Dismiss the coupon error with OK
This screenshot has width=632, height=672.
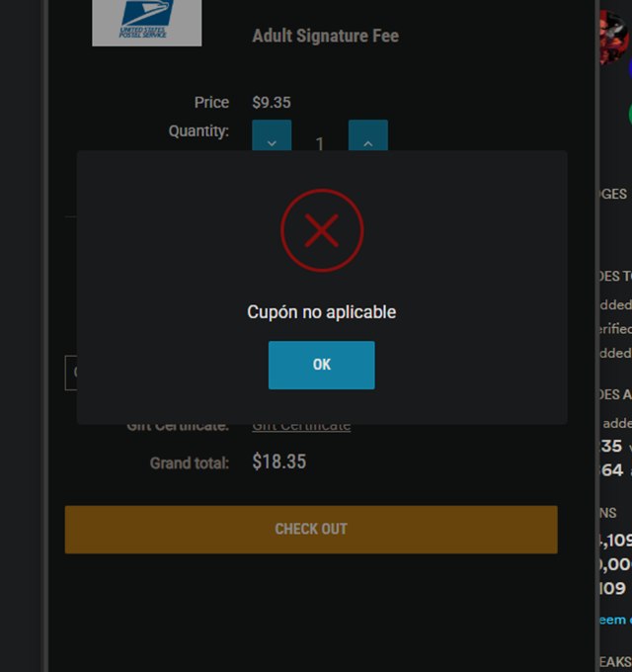click(x=322, y=365)
